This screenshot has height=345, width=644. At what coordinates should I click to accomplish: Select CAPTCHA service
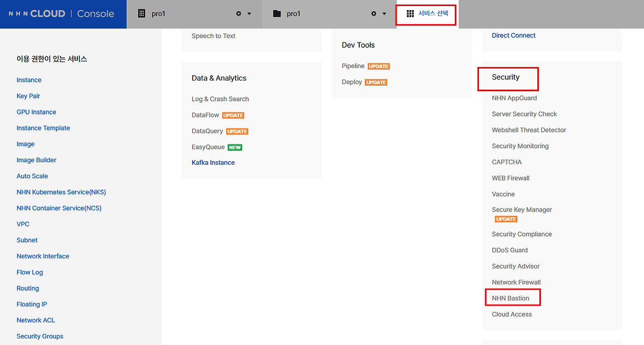point(507,162)
